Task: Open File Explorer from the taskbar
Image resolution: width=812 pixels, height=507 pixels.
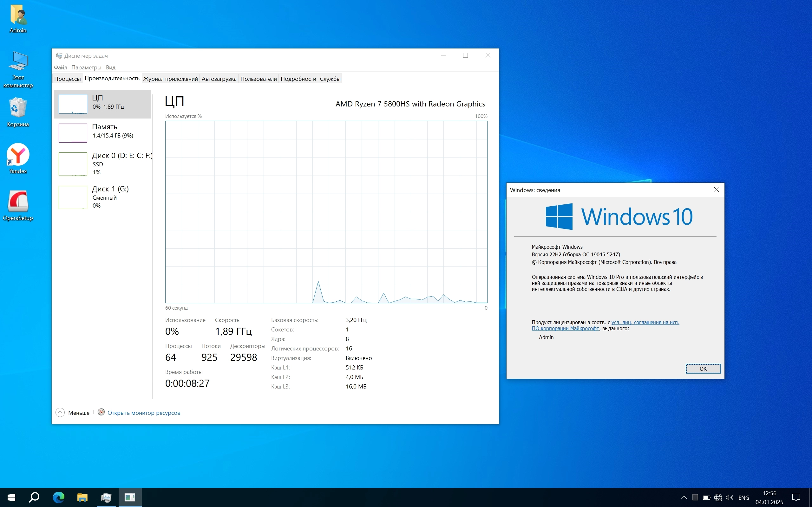Action: point(82,497)
